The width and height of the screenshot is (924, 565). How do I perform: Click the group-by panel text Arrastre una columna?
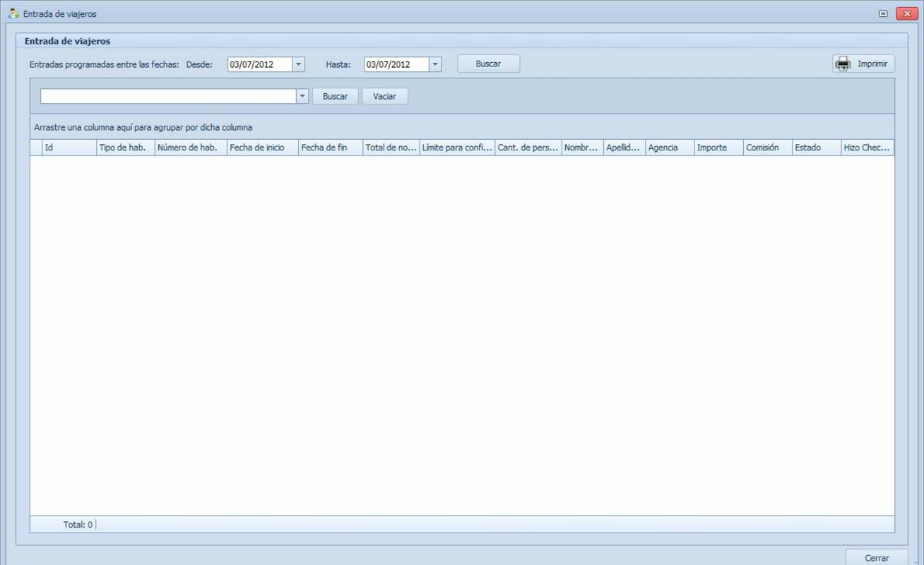coord(143,128)
